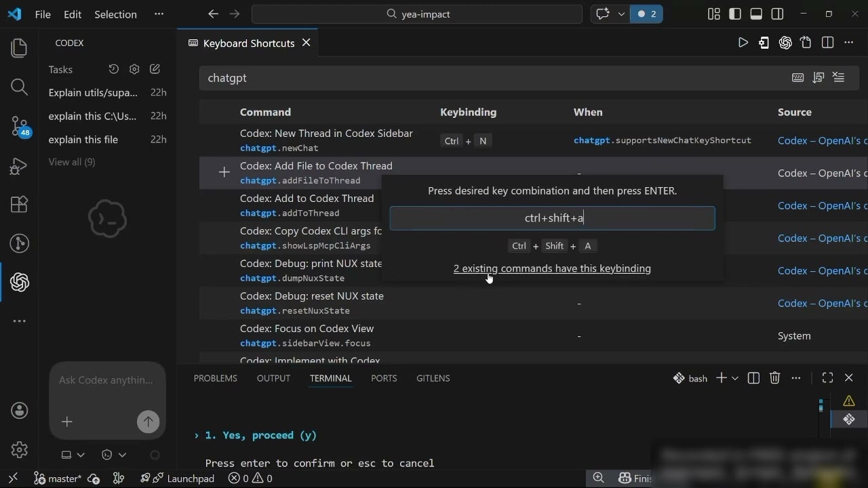The width and height of the screenshot is (868, 488).
Task: Open the new terminal launch profile dropdown
Action: point(734,378)
